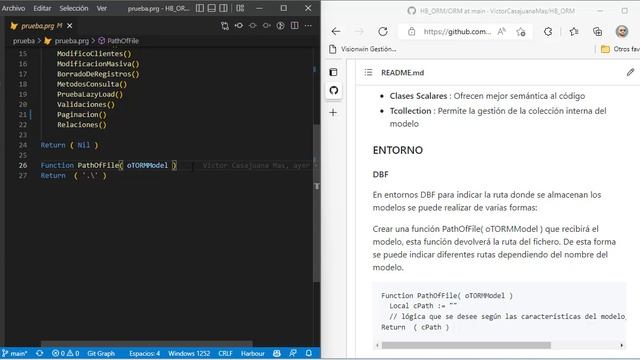Open the Archivo menu in VS Code
Screen dimensions: 640x360
pos(13,8)
